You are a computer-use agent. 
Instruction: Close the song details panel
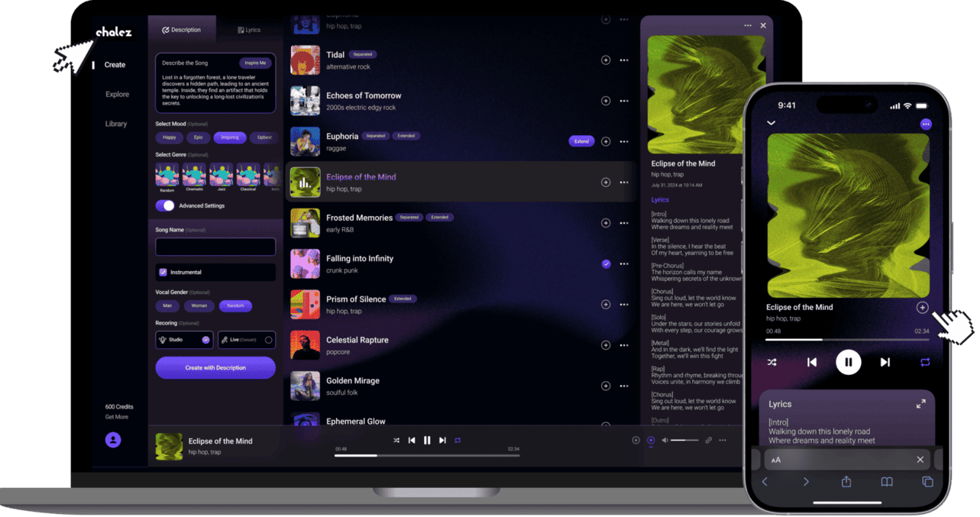point(763,25)
